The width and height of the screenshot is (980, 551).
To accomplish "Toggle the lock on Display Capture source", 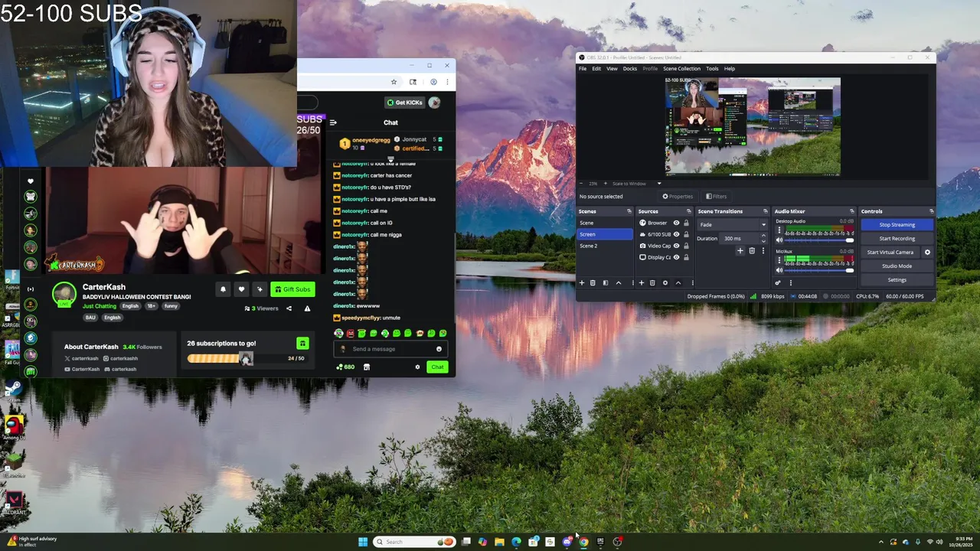I will (x=686, y=257).
